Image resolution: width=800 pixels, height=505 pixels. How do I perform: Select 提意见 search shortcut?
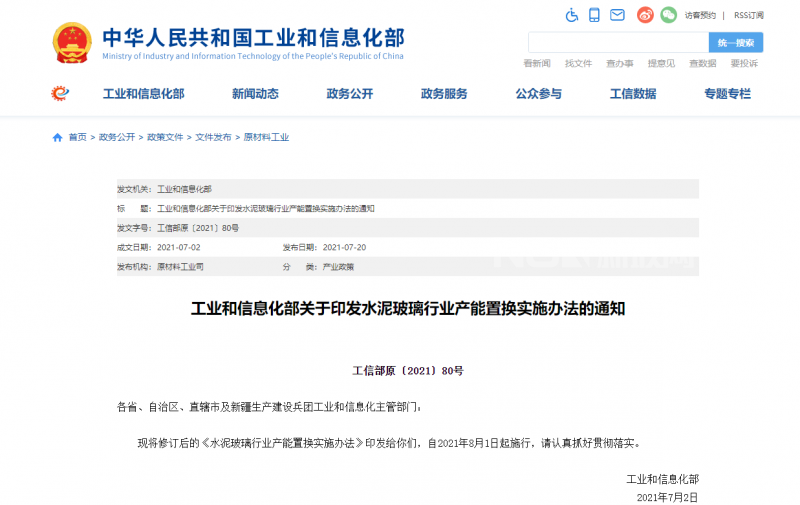point(661,63)
